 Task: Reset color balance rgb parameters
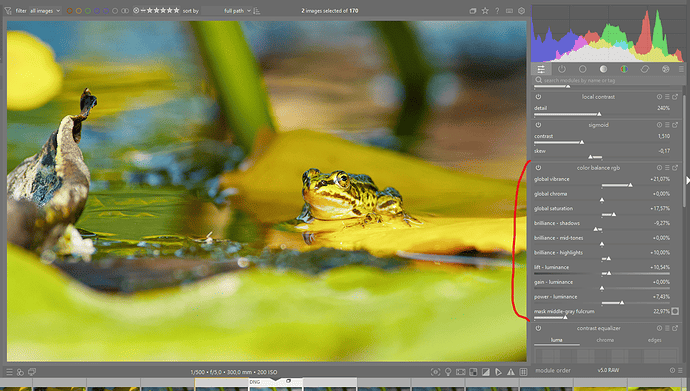click(659, 168)
